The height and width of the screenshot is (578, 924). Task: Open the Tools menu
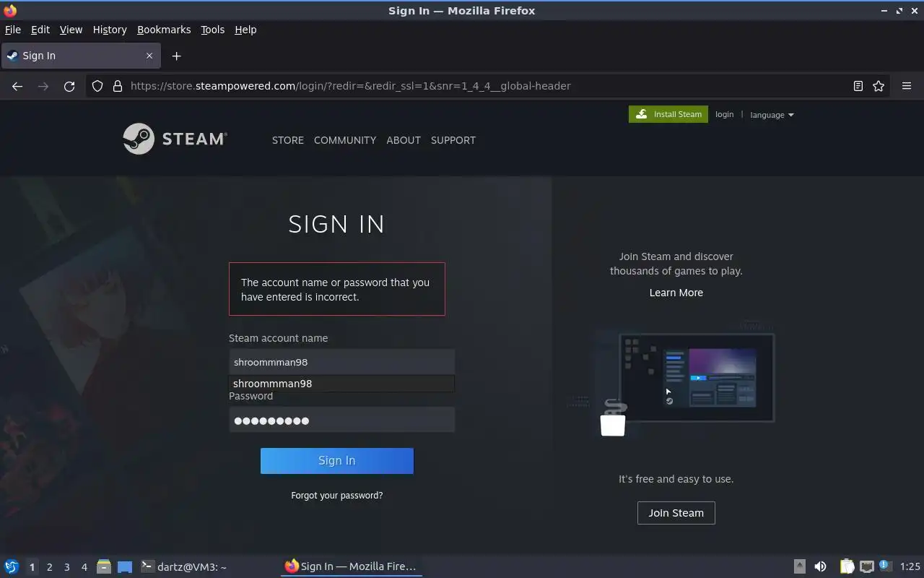tap(212, 30)
